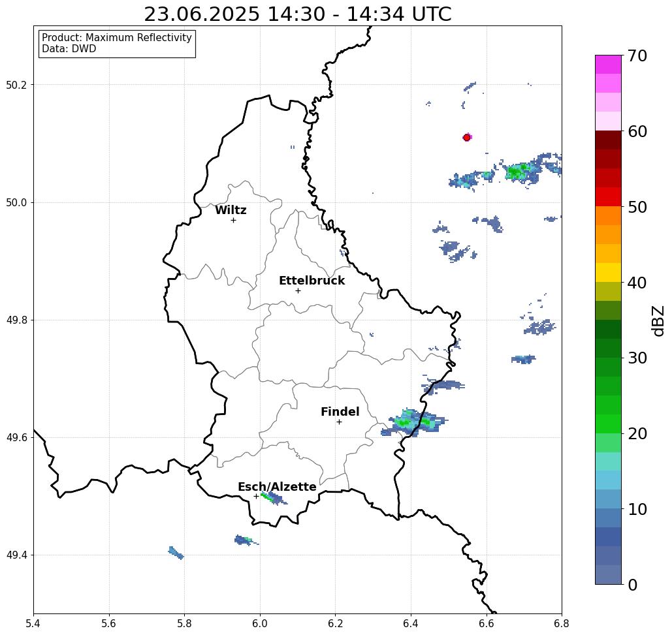Click the yellow swatch just above 40

(608, 272)
